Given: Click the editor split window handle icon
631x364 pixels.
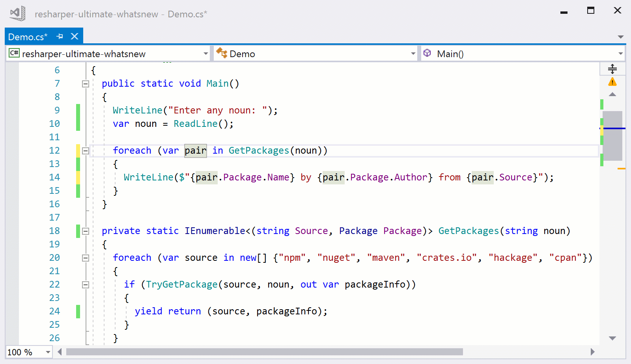Looking at the screenshot, I should tap(612, 69).
